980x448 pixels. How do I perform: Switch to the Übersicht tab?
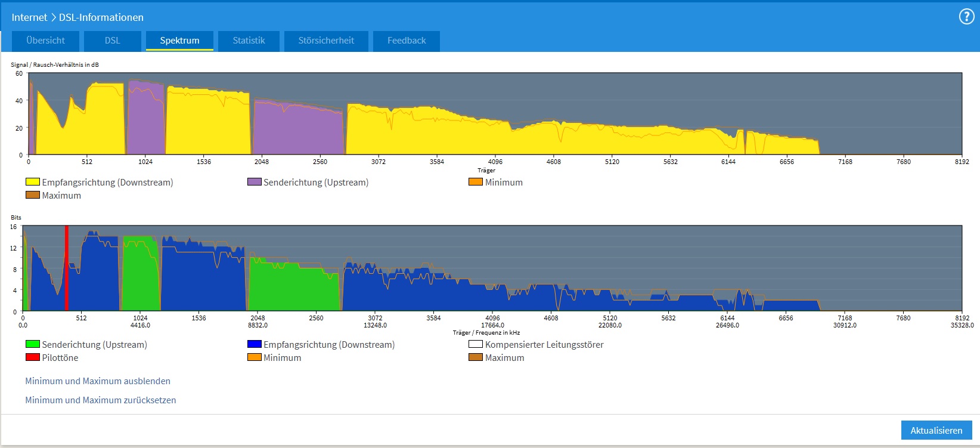(45, 41)
